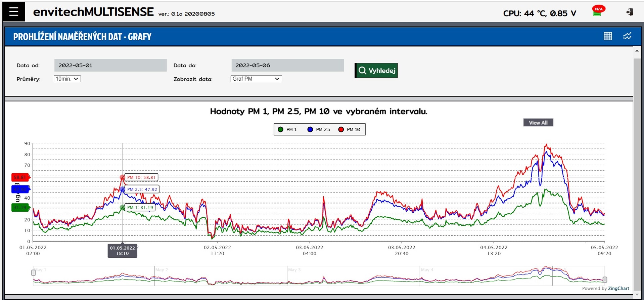Click the PM 1: 31.19 tooltip label
This screenshot has width=644, height=300.
[x=140, y=208]
